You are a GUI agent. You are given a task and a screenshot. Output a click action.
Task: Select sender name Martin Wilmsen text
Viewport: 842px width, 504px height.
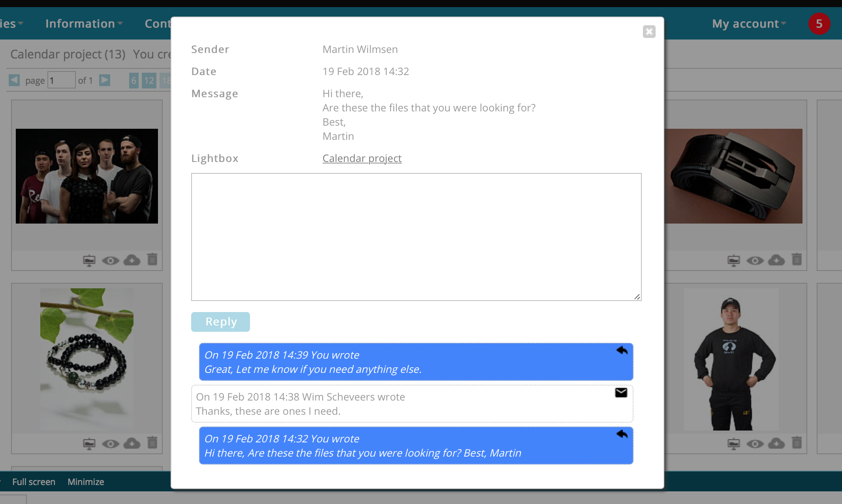point(360,49)
